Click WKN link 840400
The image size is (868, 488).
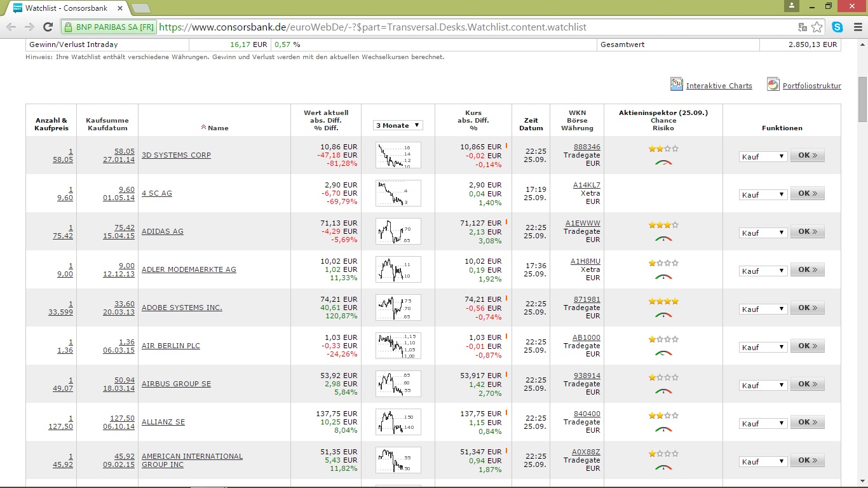pyautogui.click(x=587, y=414)
